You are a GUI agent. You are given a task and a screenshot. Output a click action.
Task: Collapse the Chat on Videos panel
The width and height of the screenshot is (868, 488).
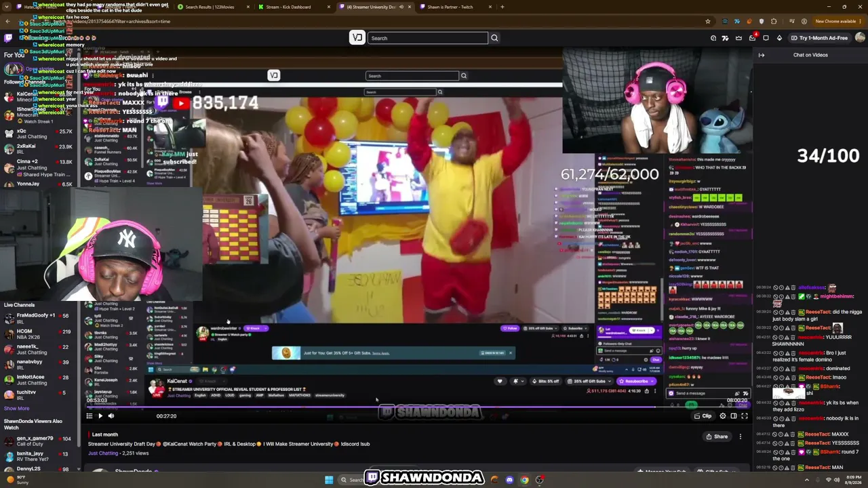point(762,55)
